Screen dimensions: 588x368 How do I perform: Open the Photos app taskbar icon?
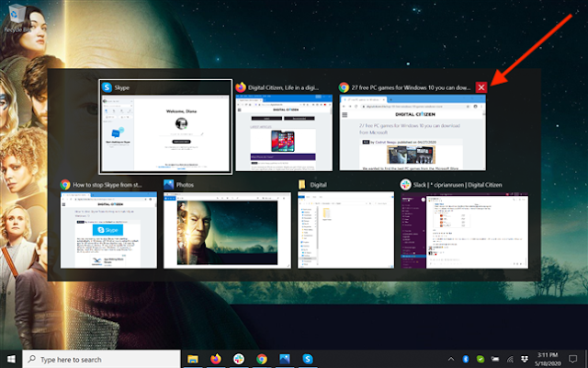pyautogui.click(x=285, y=359)
